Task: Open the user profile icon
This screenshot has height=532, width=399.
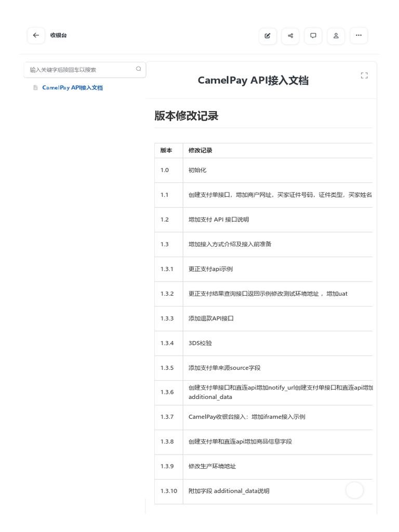Action: tap(336, 36)
